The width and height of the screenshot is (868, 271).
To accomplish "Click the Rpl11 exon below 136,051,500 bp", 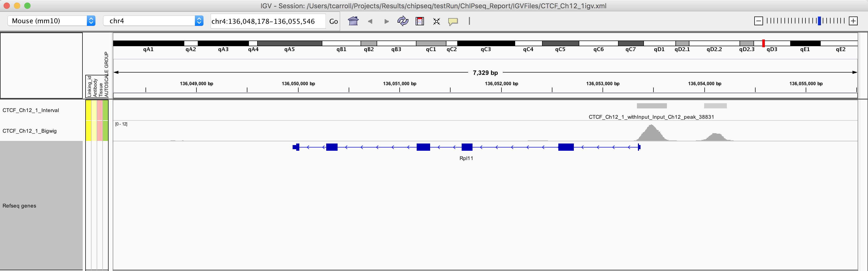I will (467, 147).
